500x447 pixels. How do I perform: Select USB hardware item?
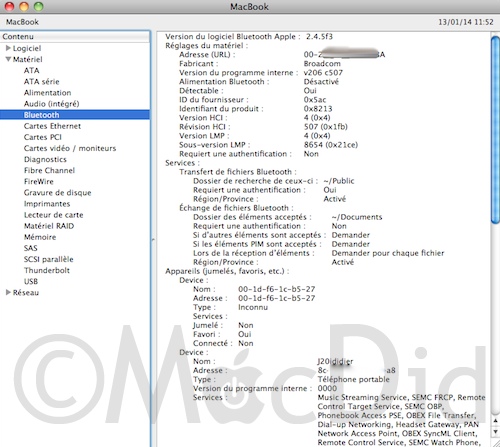tap(31, 281)
